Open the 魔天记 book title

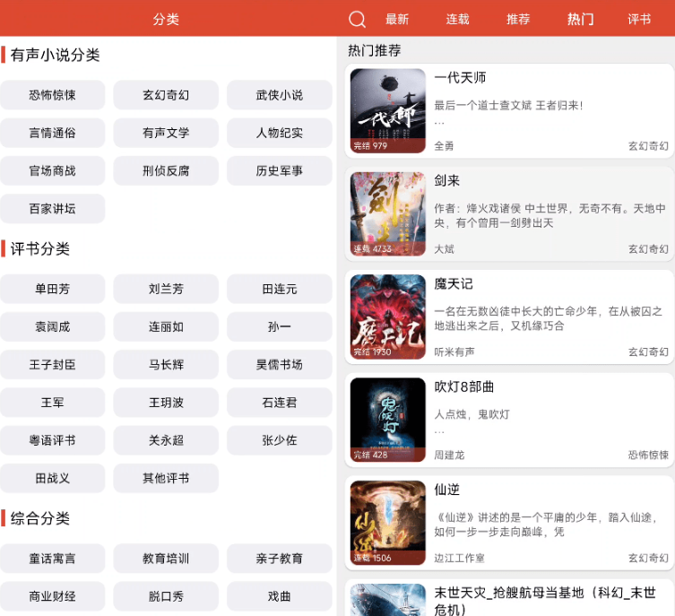(454, 283)
